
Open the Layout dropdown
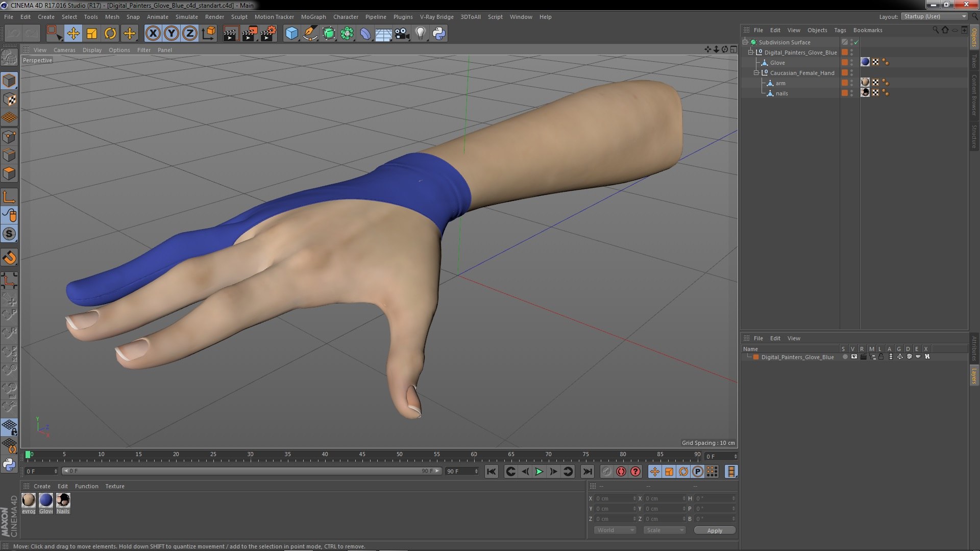click(934, 17)
